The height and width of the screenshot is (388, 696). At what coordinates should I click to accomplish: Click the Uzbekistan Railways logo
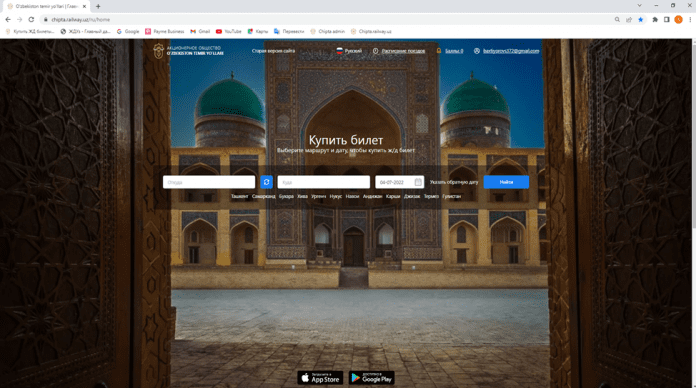(188, 51)
